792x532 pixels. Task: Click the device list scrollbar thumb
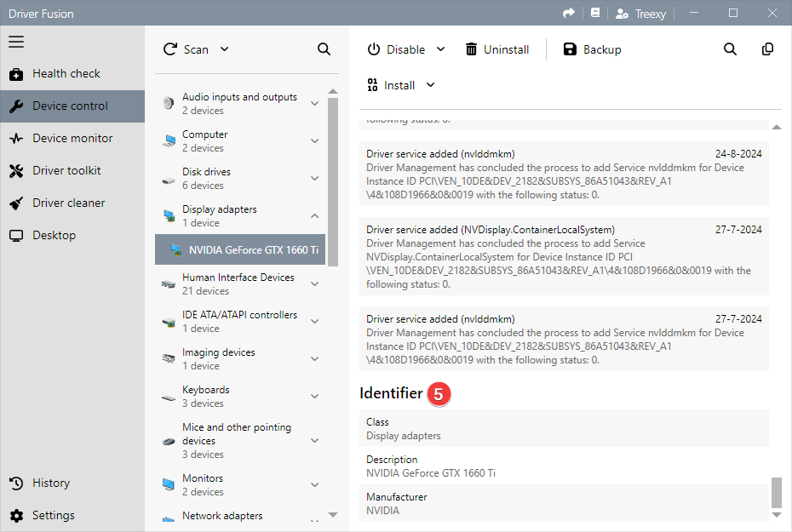click(x=332, y=181)
